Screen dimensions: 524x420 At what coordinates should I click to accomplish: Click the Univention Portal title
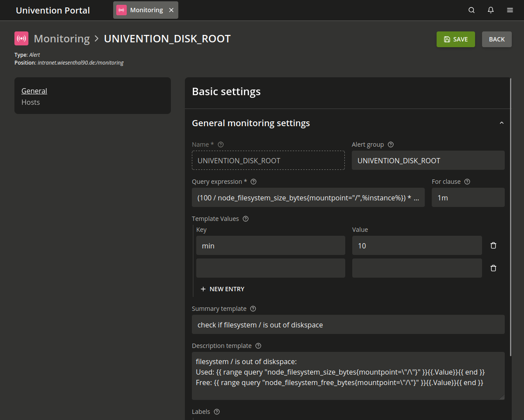click(x=53, y=10)
